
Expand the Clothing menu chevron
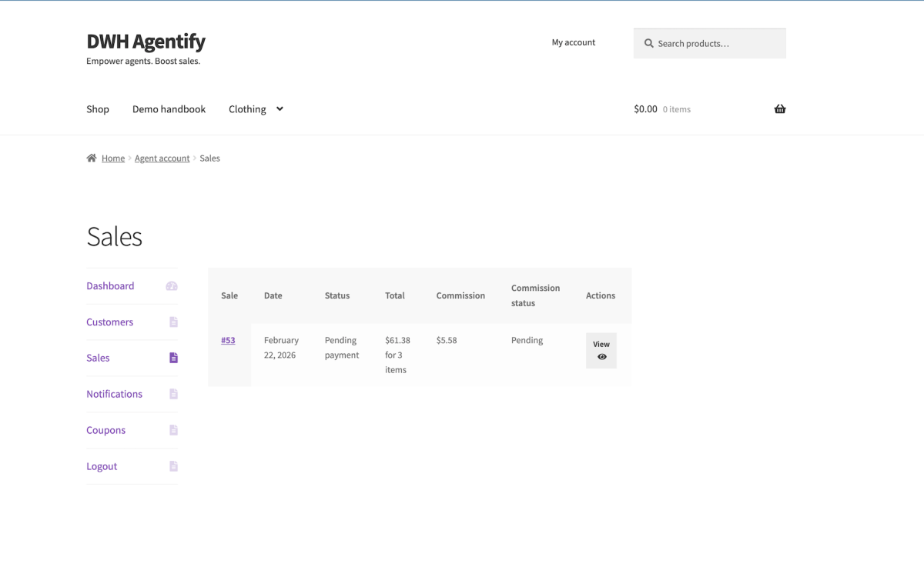point(280,109)
